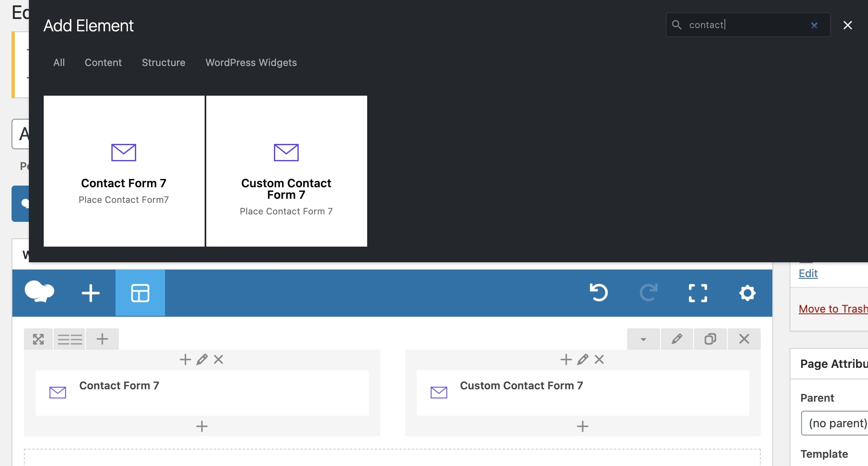Click the Add Element plus in toolbar
Screen dimensions: 868x466
[x=90, y=293]
